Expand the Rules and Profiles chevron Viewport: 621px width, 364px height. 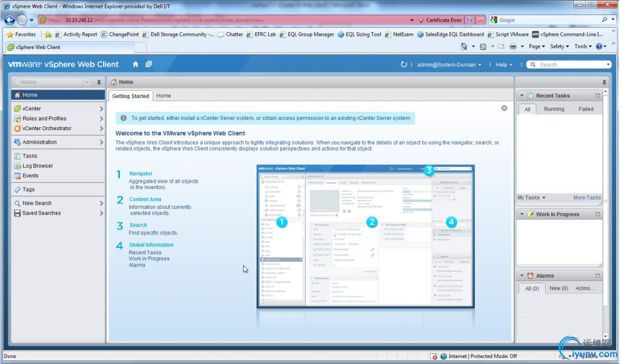pyautogui.click(x=101, y=118)
